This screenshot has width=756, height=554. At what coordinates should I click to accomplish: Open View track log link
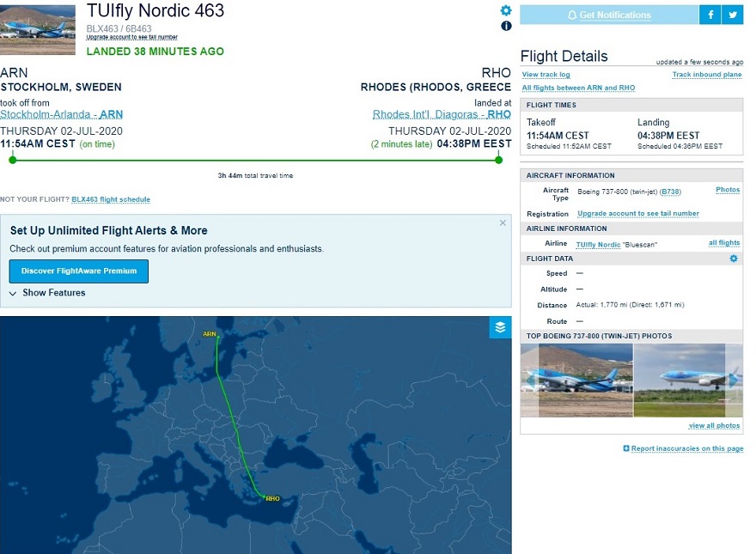tap(546, 75)
